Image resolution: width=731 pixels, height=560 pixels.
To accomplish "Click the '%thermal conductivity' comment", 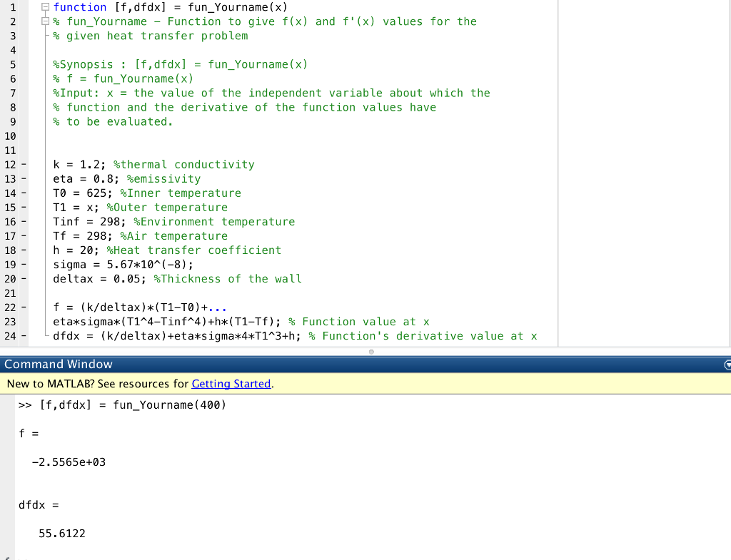I will click(x=184, y=165).
